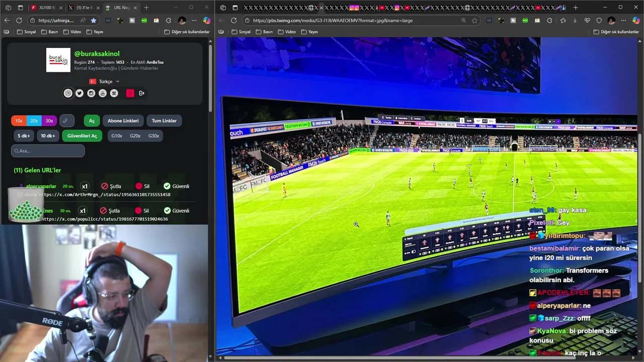This screenshot has height=362, width=644.
Task: Go back in the left browser
Action: click(7, 21)
